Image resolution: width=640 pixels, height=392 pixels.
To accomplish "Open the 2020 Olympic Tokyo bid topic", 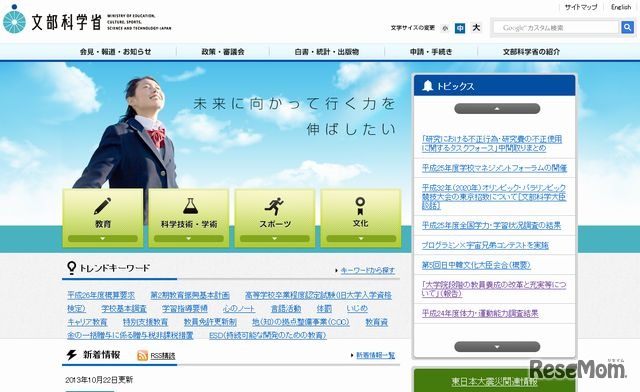I will click(494, 197).
